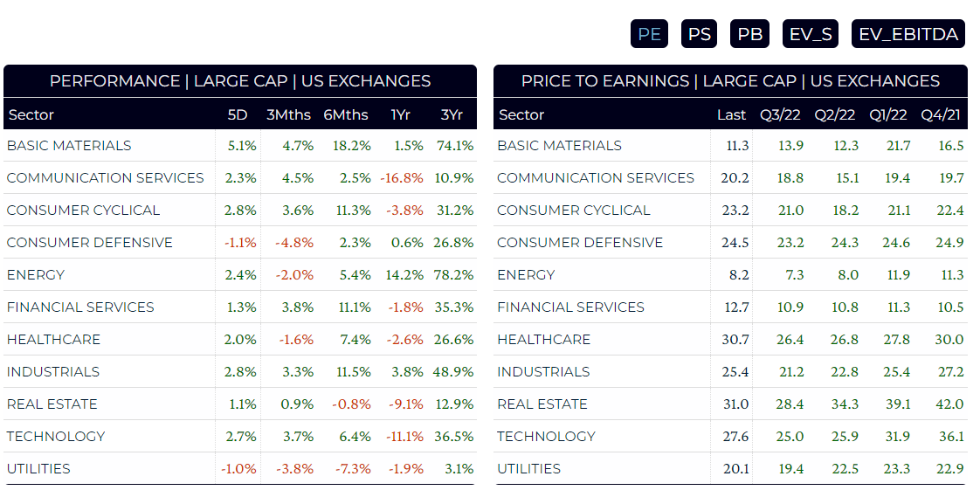Viewport: 980px width, 497px height.
Task: Select CONSUMER CYCLICAL in Price to Earnings table
Action: [x=574, y=210]
